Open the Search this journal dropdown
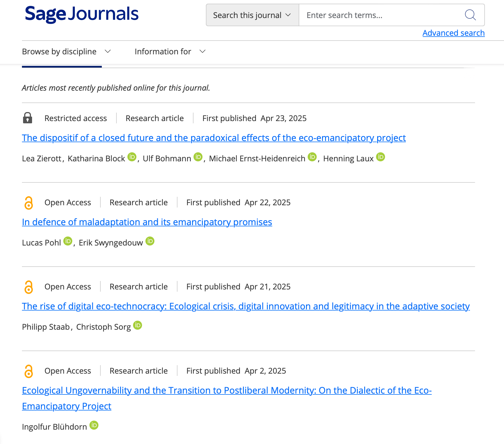 click(252, 15)
